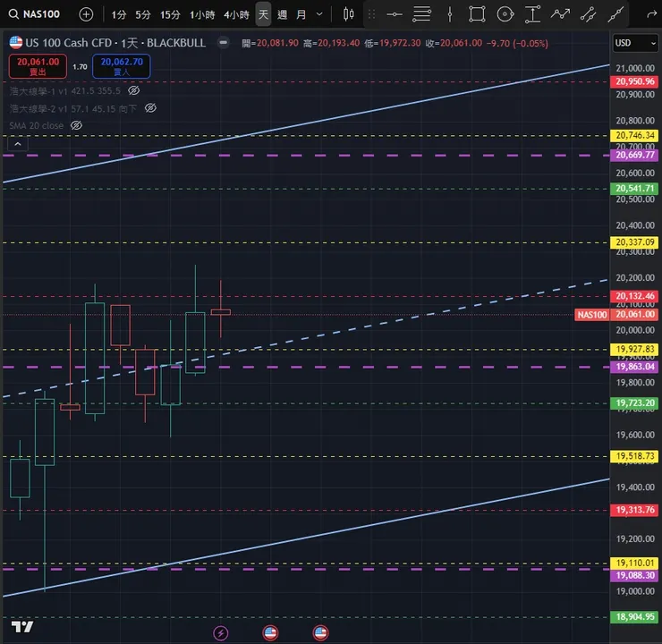Select the price range measure tool
662x644 pixels.
coord(533,14)
